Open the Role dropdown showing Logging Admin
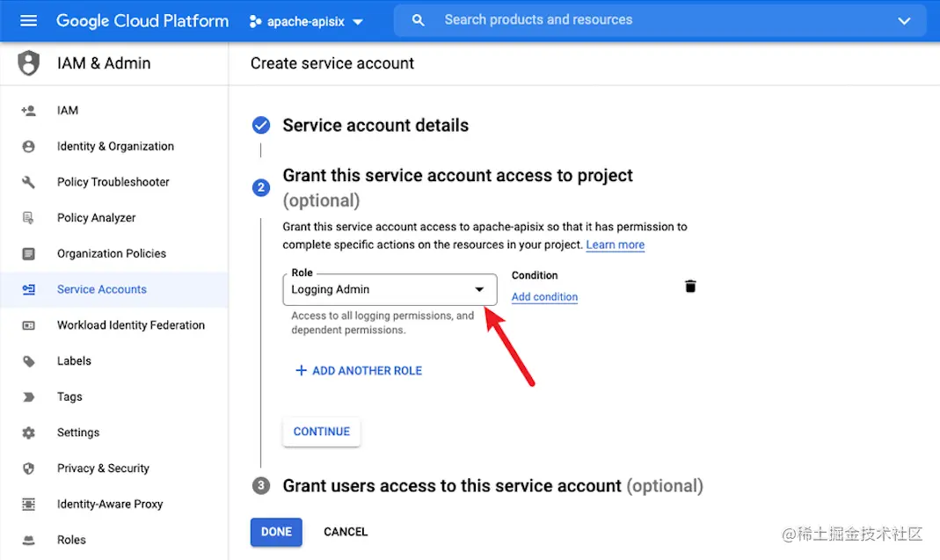The width and height of the screenshot is (940, 560). point(390,289)
